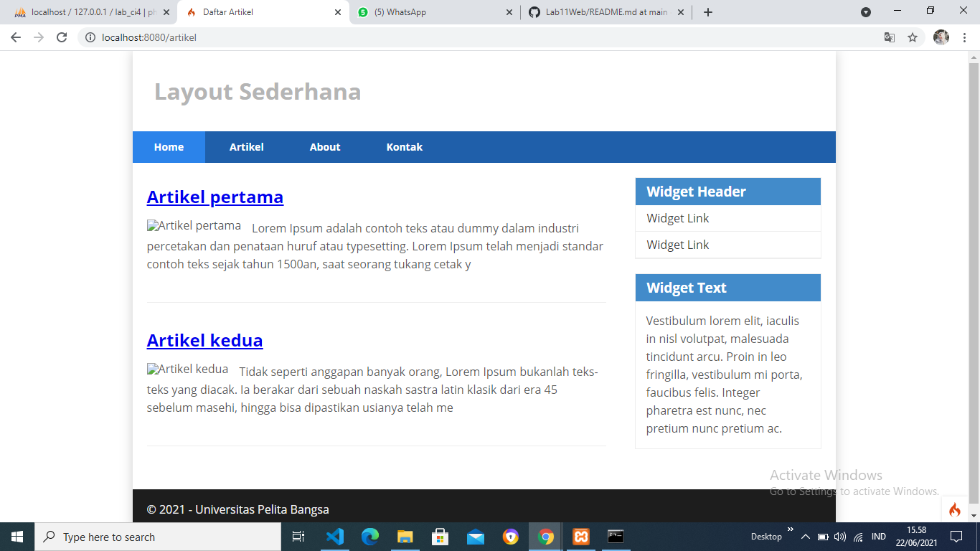Viewport: 980px width, 551px height.
Task: Open Google Translate icon in address bar
Action: [890, 37]
